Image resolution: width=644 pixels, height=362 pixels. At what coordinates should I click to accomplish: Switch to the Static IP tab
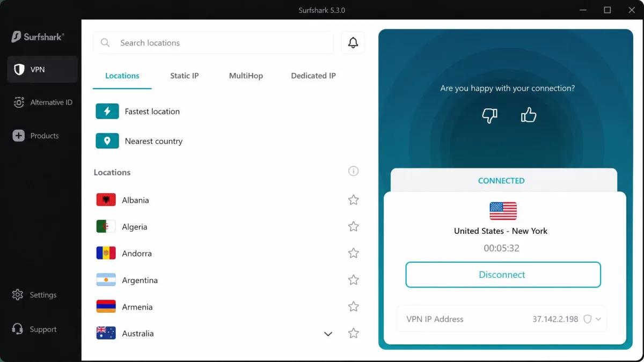click(x=185, y=76)
